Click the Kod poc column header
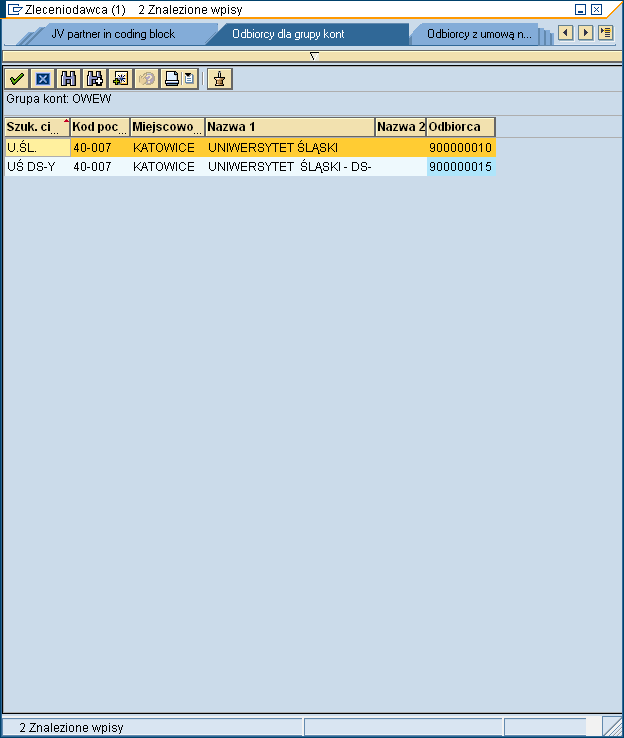This screenshot has width=624, height=738. 100,127
